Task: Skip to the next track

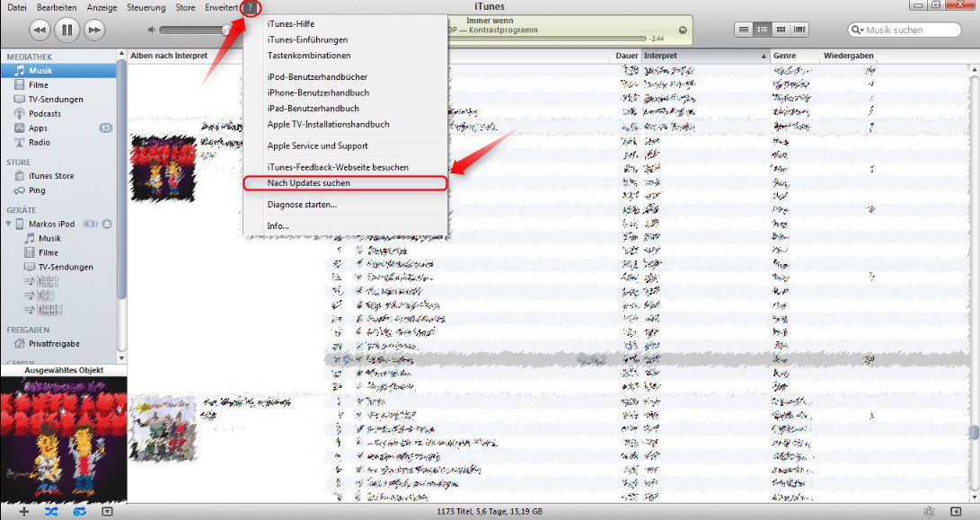Action: click(94, 30)
